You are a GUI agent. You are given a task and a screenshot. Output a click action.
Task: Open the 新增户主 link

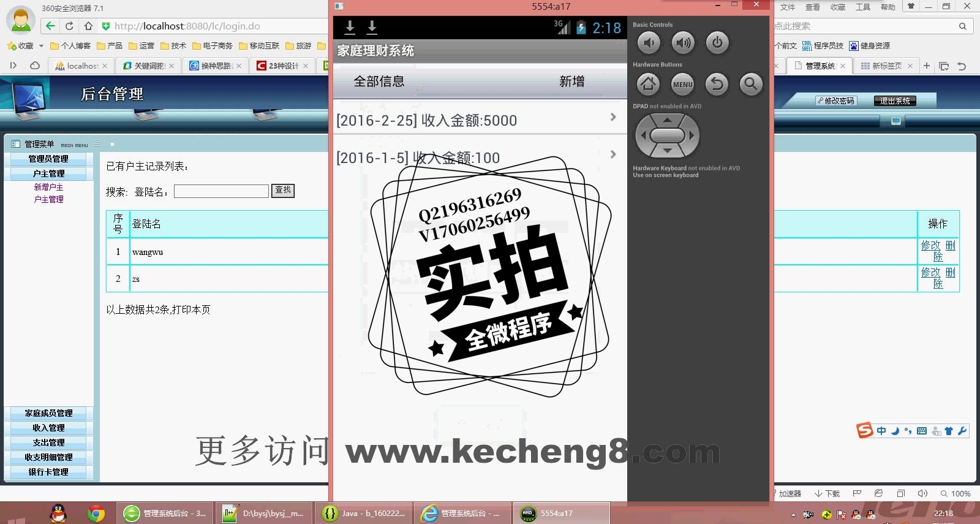[x=48, y=187]
